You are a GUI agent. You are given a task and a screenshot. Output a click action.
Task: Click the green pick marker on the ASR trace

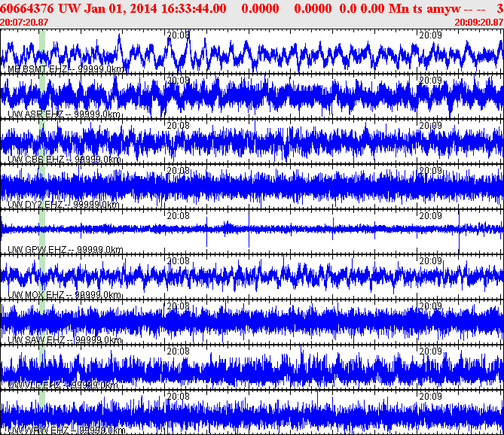tap(42, 96)
